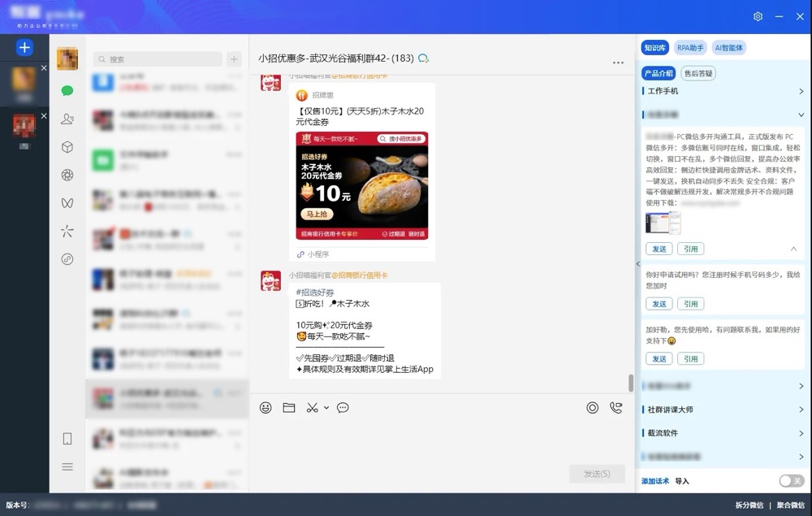Collapse the right panel with arrow handle
The height and width of the screenshot is (516, 812).
coord(638,264)
